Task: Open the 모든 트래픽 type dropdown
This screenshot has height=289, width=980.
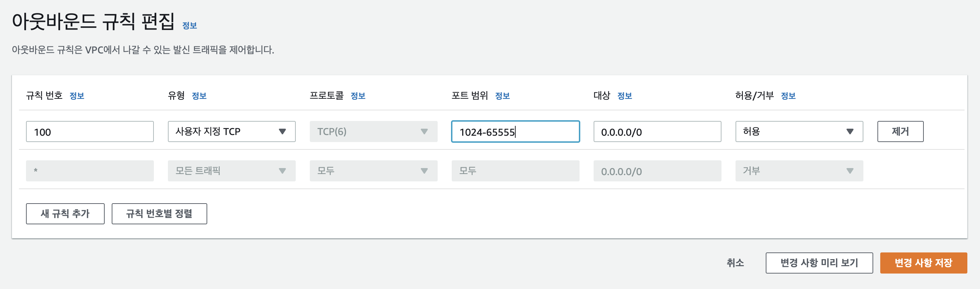Action: [x=232, y=171]
